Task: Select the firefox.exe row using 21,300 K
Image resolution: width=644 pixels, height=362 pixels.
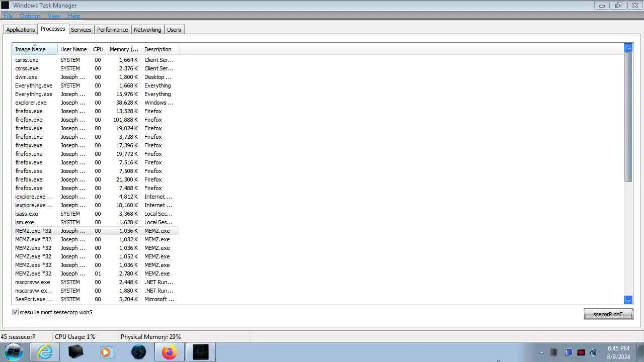Action: pyautogui.click(x=96, y=179)
